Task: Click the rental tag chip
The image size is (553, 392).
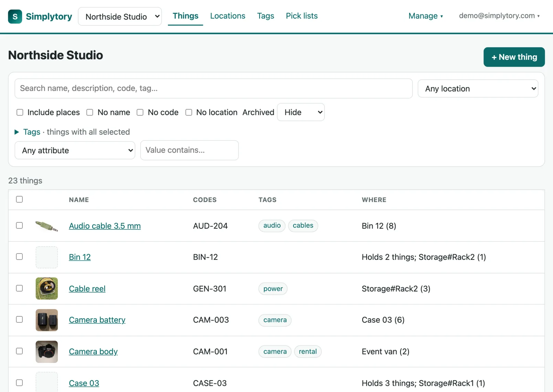Action: pos(308,352)
